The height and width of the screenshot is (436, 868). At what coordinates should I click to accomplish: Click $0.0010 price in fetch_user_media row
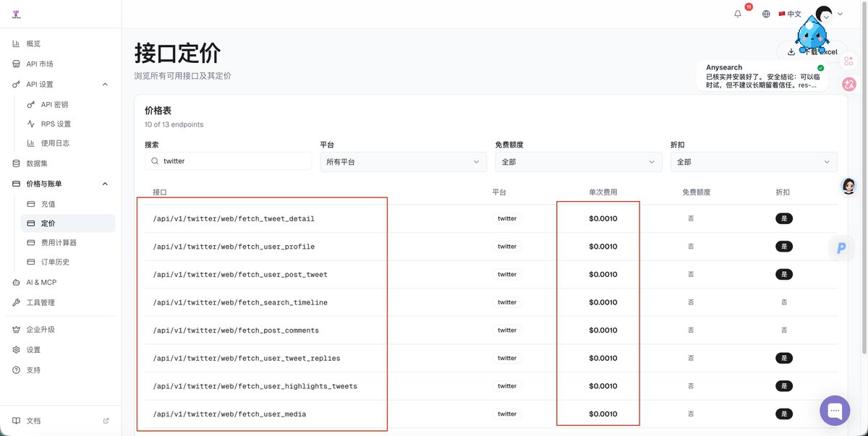click(603, 414)
